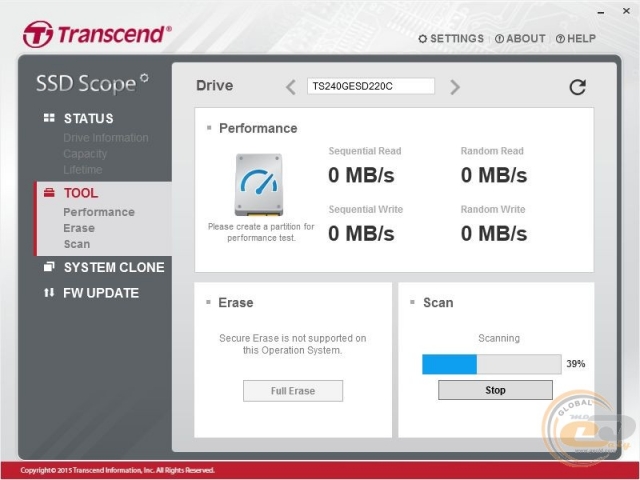Click the copyright notice in the footer
Screen dimensions: 640x480
[118, 470]
